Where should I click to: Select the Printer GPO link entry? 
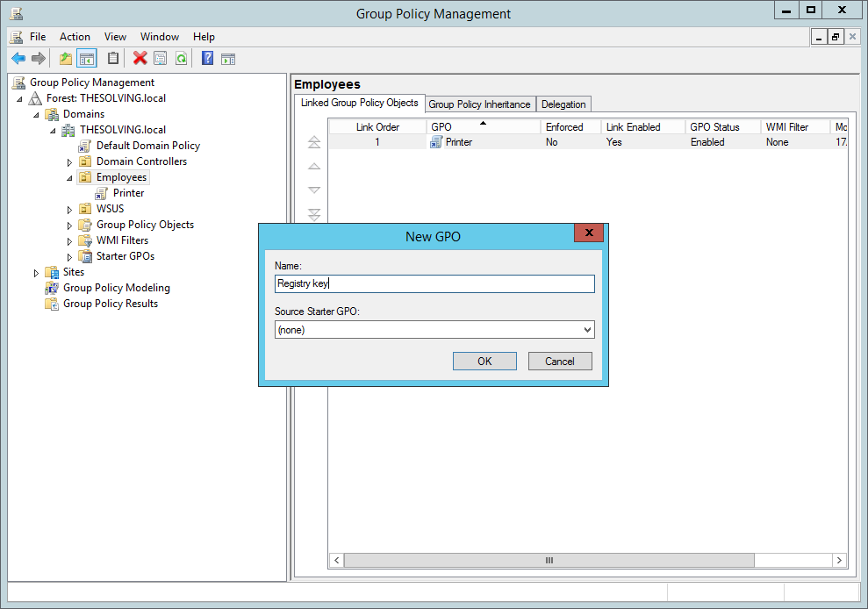point(457,141)
